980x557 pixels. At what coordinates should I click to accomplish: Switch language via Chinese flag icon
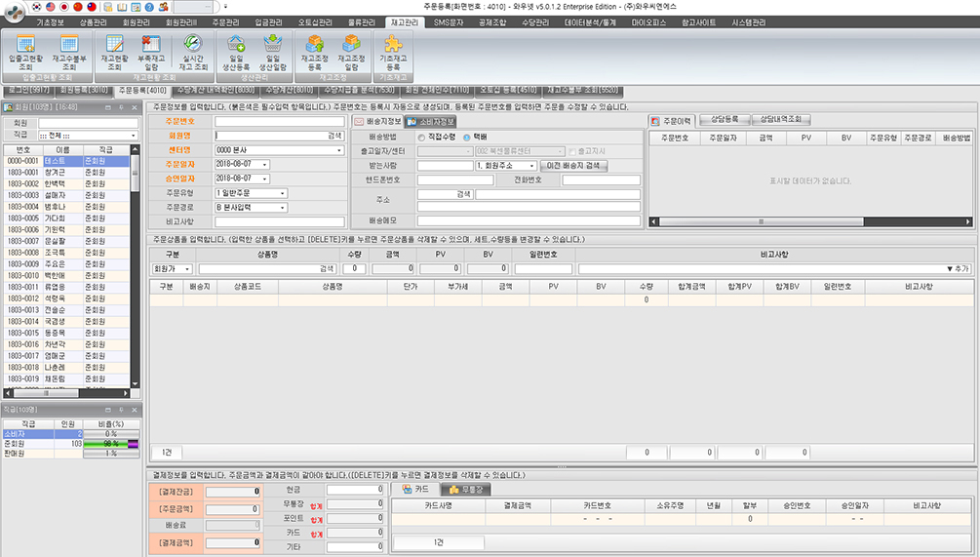pos(77,7)
